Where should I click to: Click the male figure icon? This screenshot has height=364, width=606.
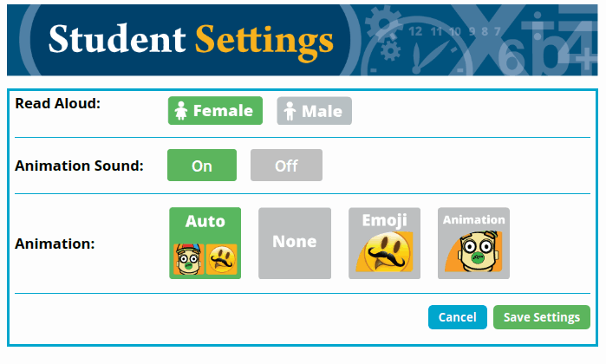coord(290,111)
